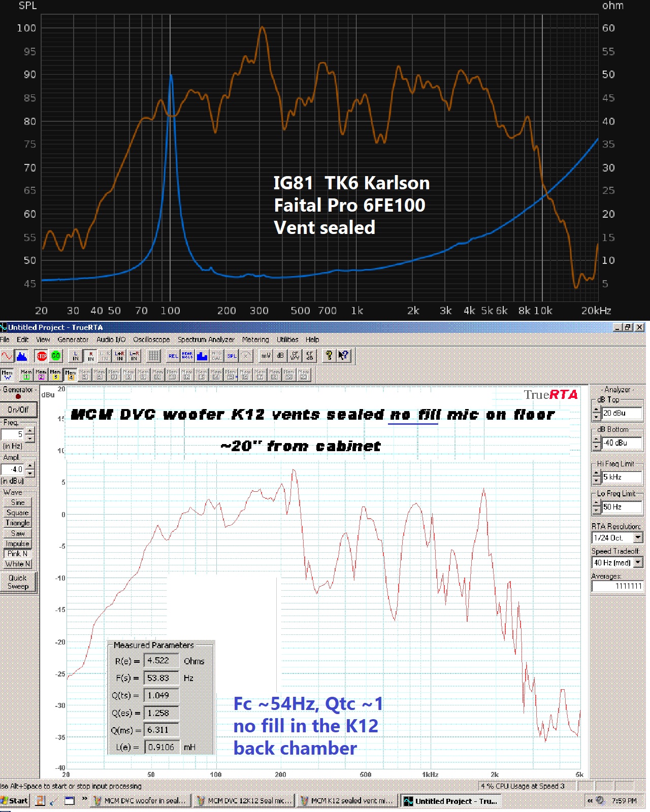Toggle generator On/Off button

coord(18,410)
